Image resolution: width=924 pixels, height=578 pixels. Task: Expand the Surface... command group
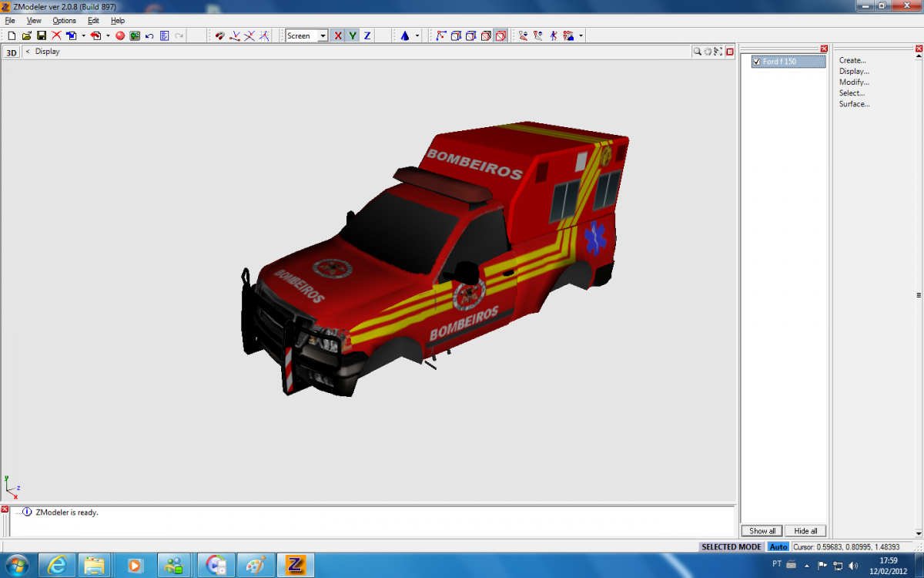click(855, 104)
